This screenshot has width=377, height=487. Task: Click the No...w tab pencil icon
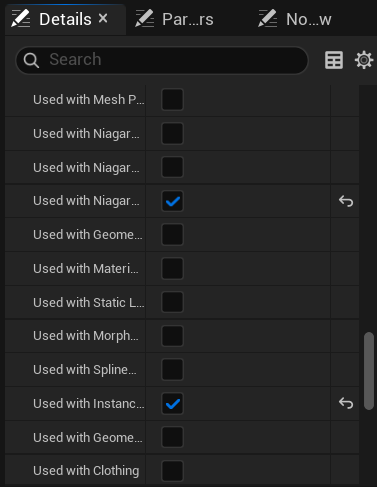click(x=268, y=18)
